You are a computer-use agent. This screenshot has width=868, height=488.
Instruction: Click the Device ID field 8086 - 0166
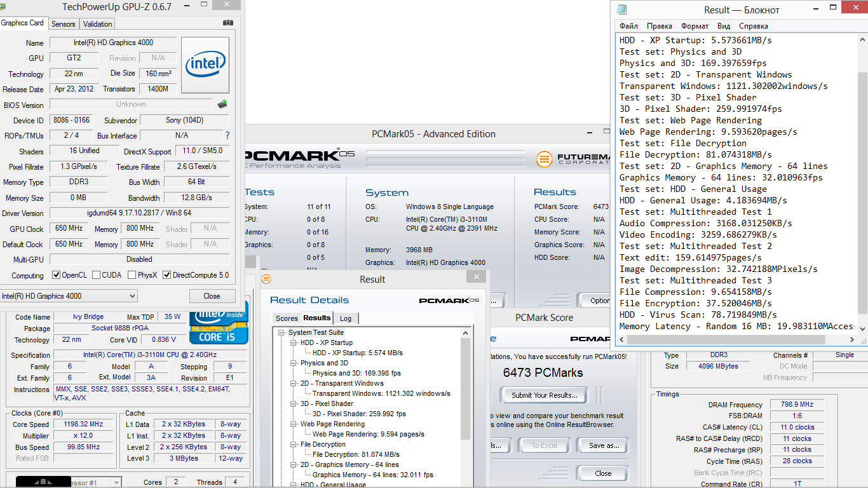click(71, 120)
